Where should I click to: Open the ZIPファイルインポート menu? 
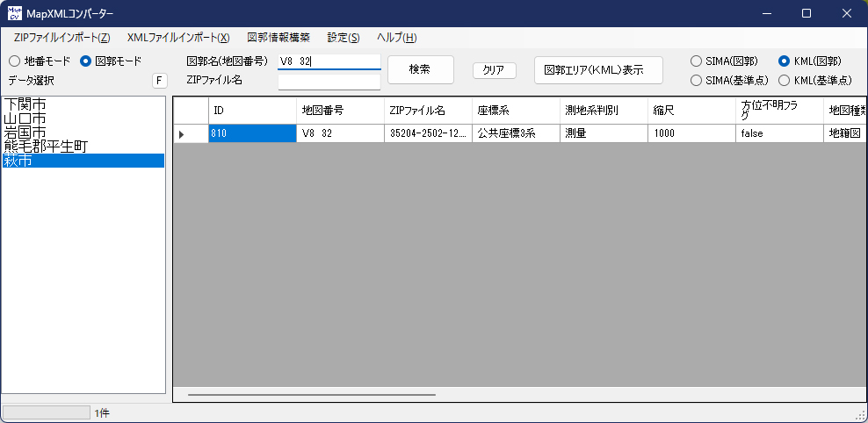(61, 38)
